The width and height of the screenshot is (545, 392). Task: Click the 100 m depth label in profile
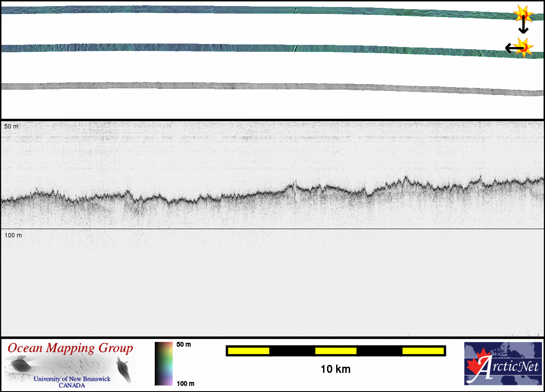(13, 235)
